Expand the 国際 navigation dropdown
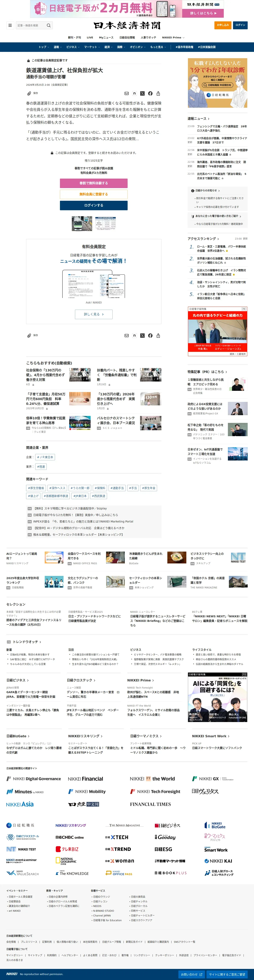Screen dimensions: 254x980 (121, 47)
